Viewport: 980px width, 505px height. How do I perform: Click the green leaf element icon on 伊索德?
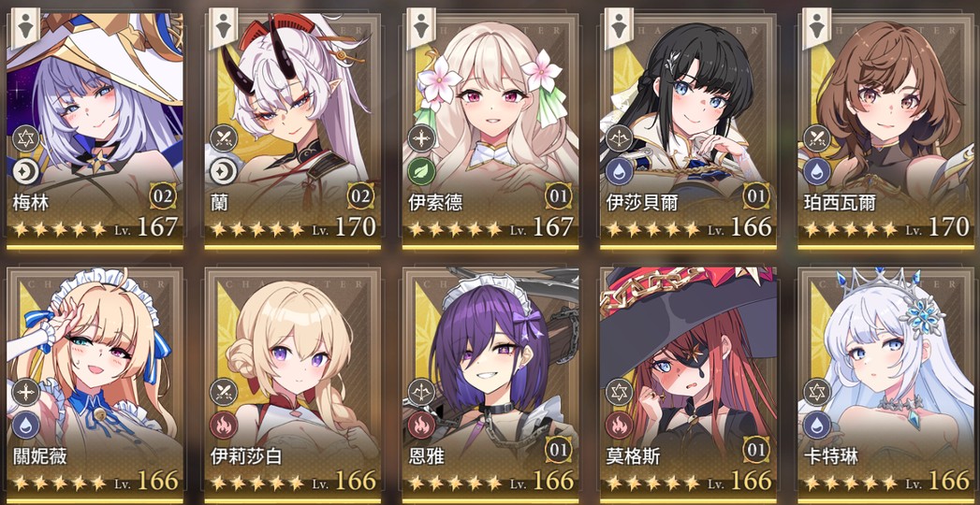(x=422, y=170)
